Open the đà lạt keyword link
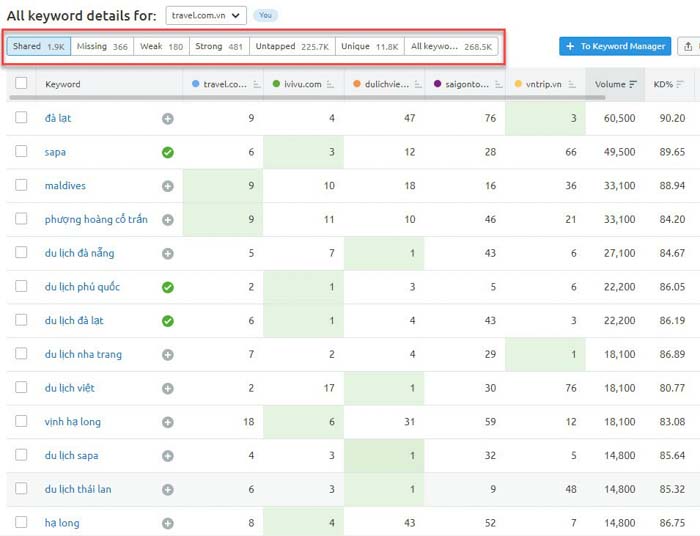 58,118
